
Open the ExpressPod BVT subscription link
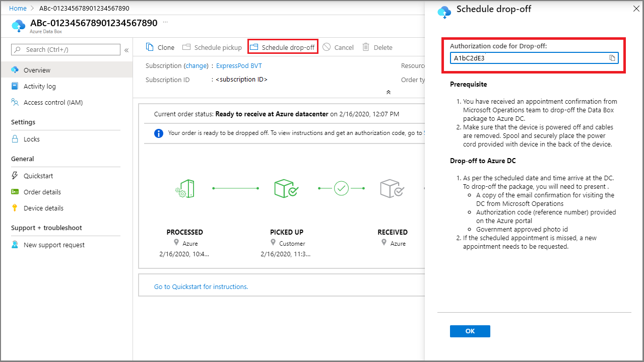(x=239, y=66)
